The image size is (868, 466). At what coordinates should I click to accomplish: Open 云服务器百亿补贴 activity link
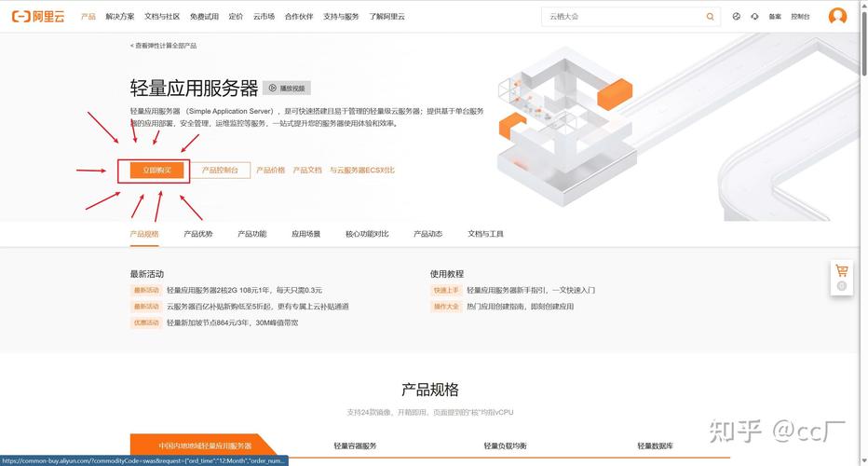(x=257, y=306)
